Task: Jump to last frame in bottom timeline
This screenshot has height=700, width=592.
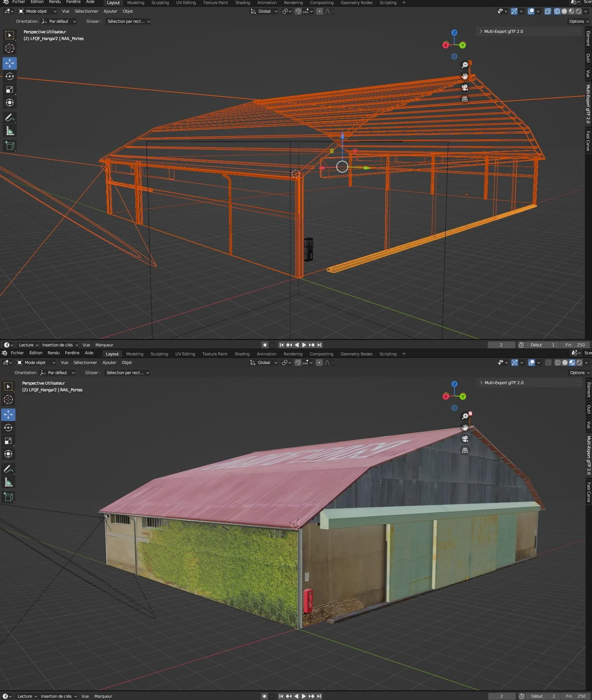Action: click(319, 696)
